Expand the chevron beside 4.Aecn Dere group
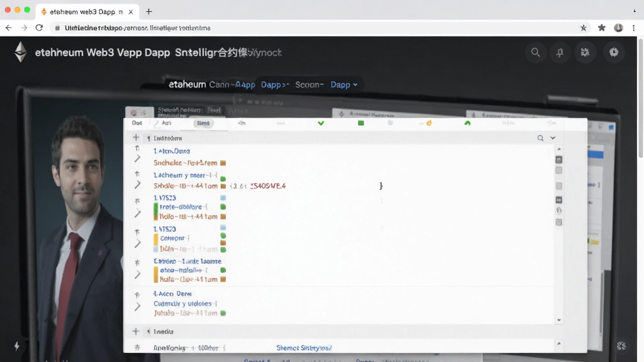The width and height of the screenshot is (644, 362). point(137,306)
